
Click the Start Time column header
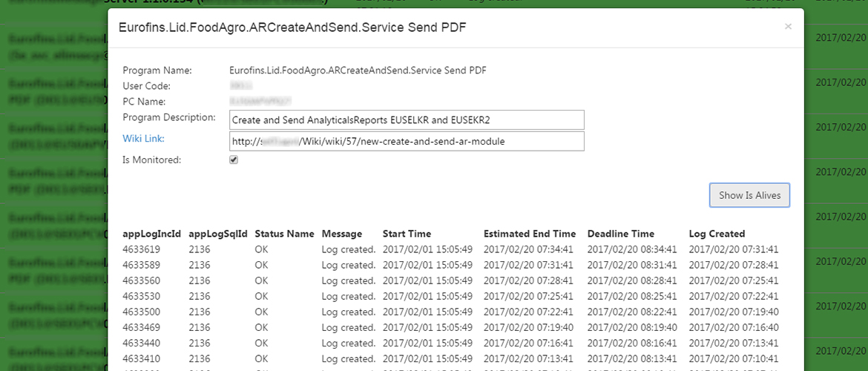[x=407, y=234]
